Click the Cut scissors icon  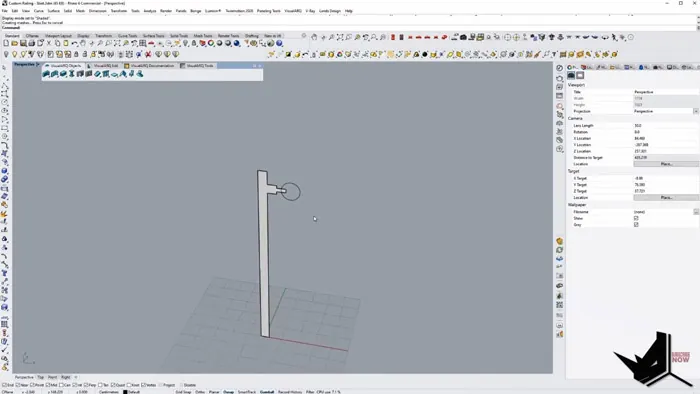click(x=49, y=43)
